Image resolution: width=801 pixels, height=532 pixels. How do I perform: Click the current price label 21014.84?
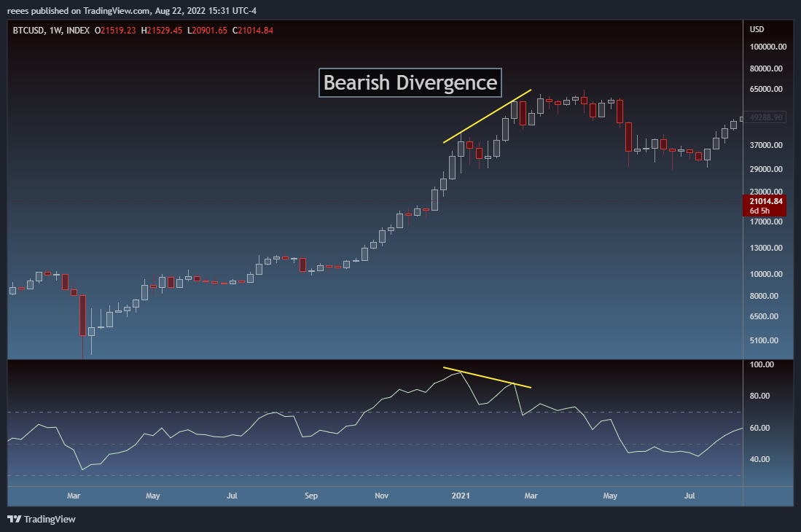point(766,201)
